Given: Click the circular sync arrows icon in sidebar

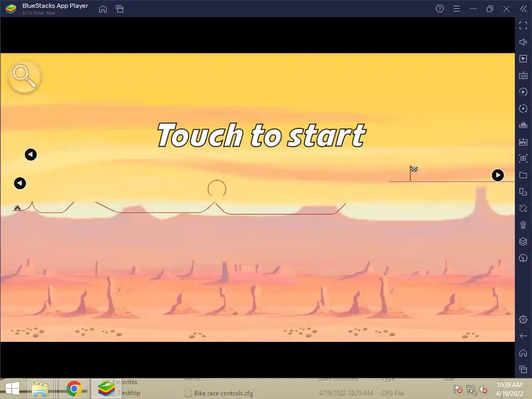Looking at the screenshot, I should 523,109.
